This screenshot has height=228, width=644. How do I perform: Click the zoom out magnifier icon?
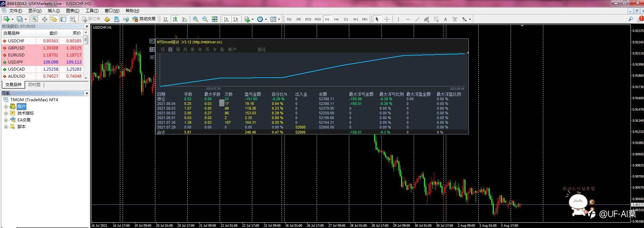(x=205, y=19)
